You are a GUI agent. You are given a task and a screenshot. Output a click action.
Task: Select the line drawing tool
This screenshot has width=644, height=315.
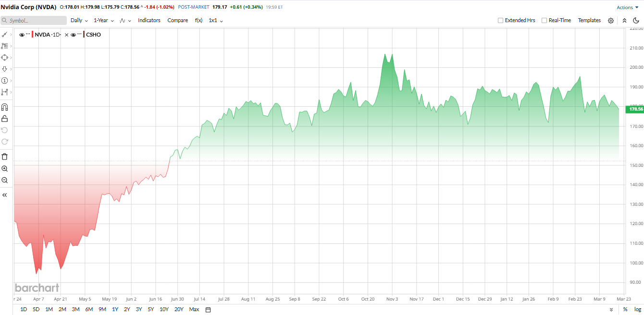point(4,35)
